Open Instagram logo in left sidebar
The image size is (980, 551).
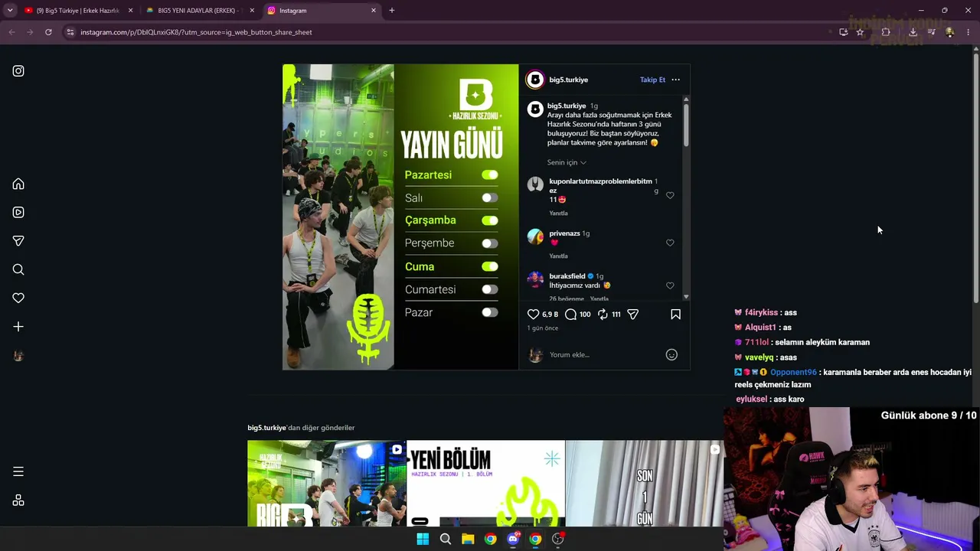pos(18,71)
